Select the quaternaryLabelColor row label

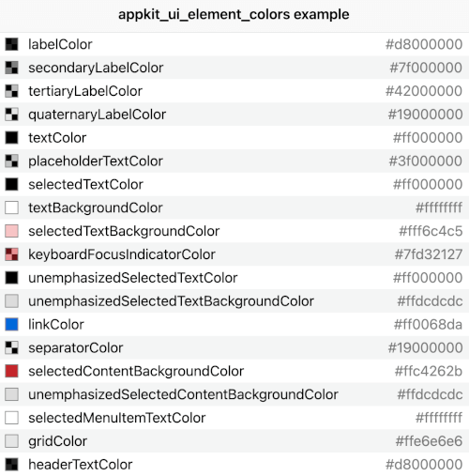(97, 115)
